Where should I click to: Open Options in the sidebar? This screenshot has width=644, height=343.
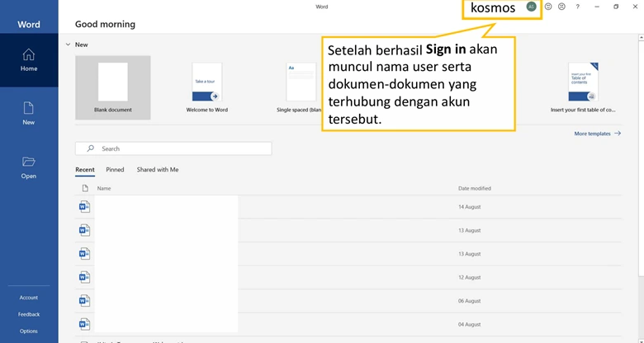click(29, 331)
